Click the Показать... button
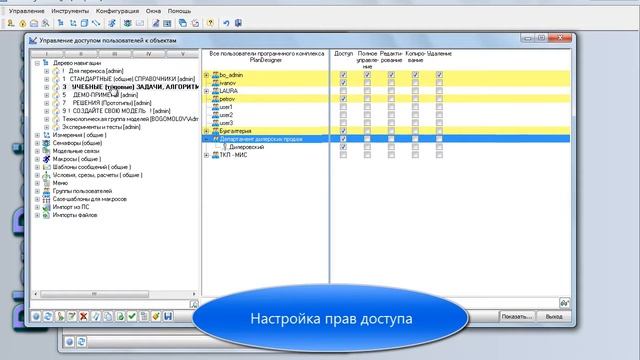 [x=516, y=316]
